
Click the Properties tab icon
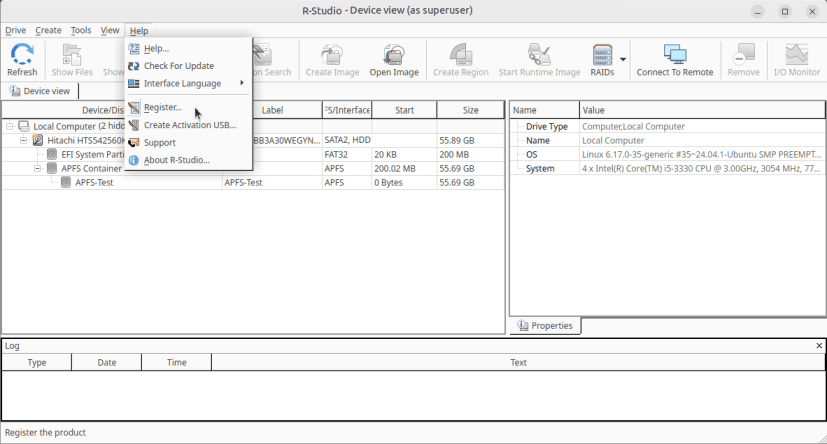coord(523,325)
